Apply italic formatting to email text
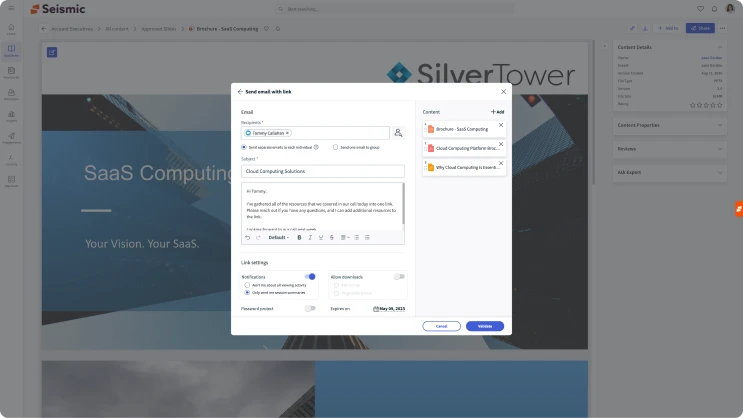The image size is (743, 418). tap(310, 237)
